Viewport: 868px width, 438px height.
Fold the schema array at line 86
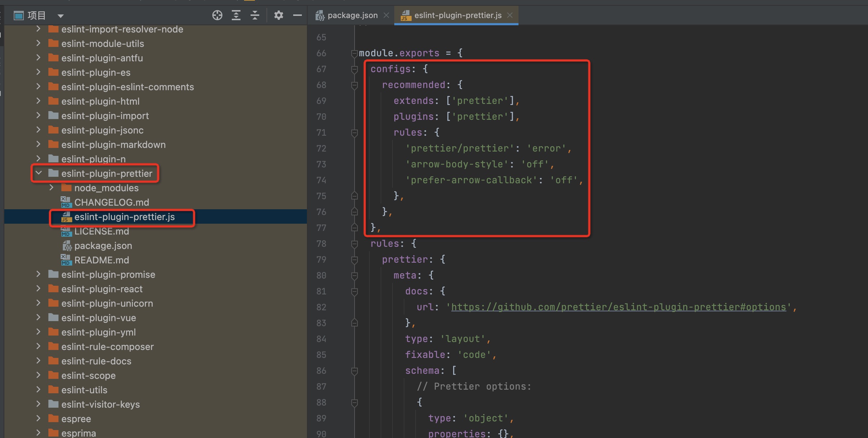[x=355, y=371]
